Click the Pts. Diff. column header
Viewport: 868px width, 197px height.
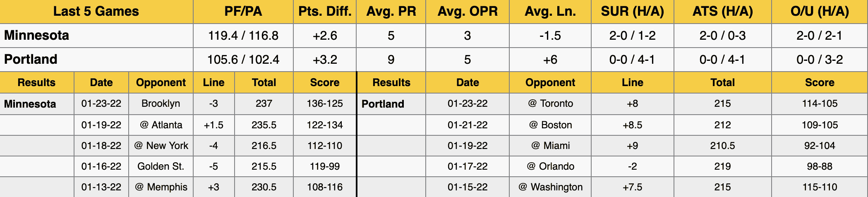[x=325, y=12]
